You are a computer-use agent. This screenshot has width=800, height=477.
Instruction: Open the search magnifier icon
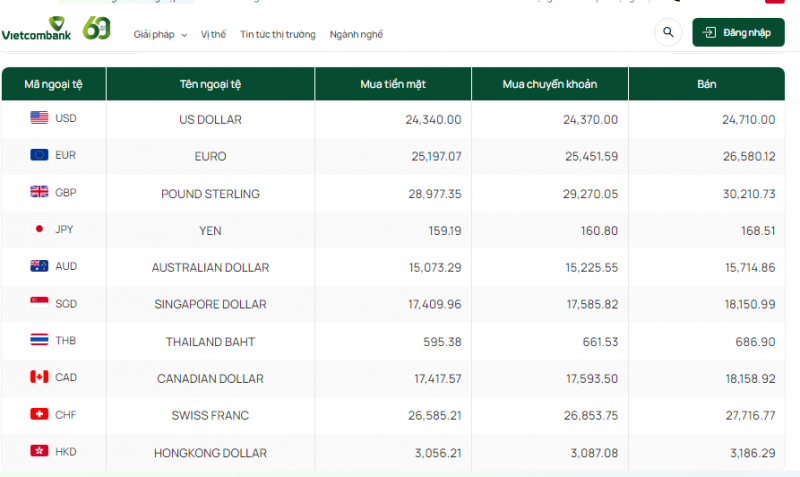pyautogui.click(x=668, y=33)
